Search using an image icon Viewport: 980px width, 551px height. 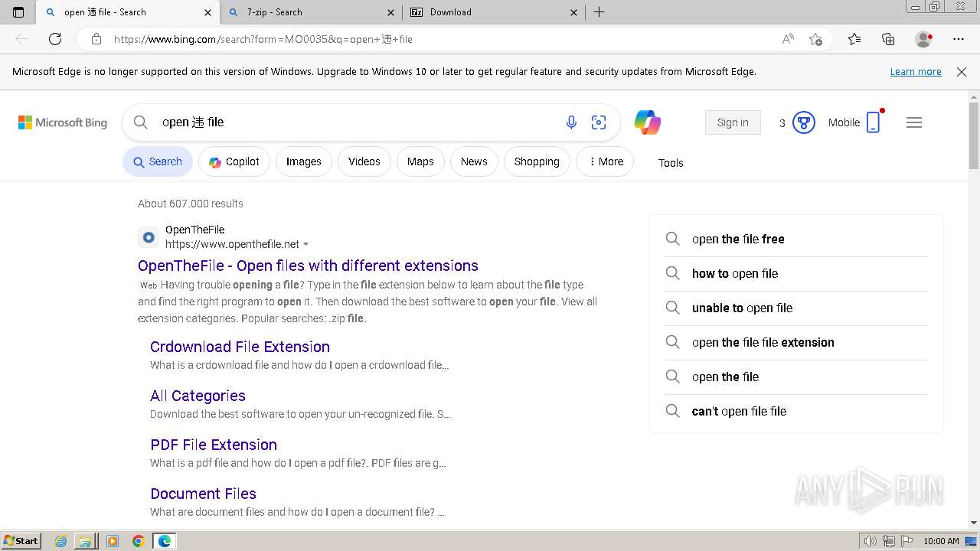599,122
